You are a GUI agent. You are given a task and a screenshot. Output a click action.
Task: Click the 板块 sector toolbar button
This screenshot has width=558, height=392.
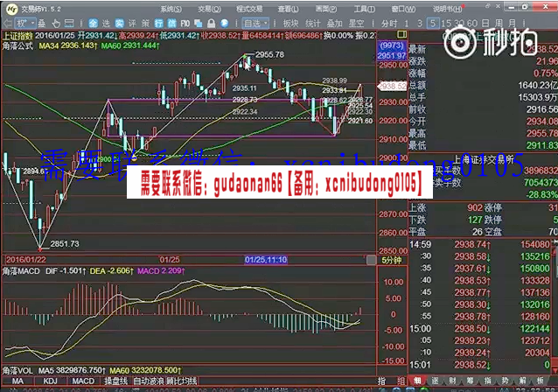(x=290, y=24)
